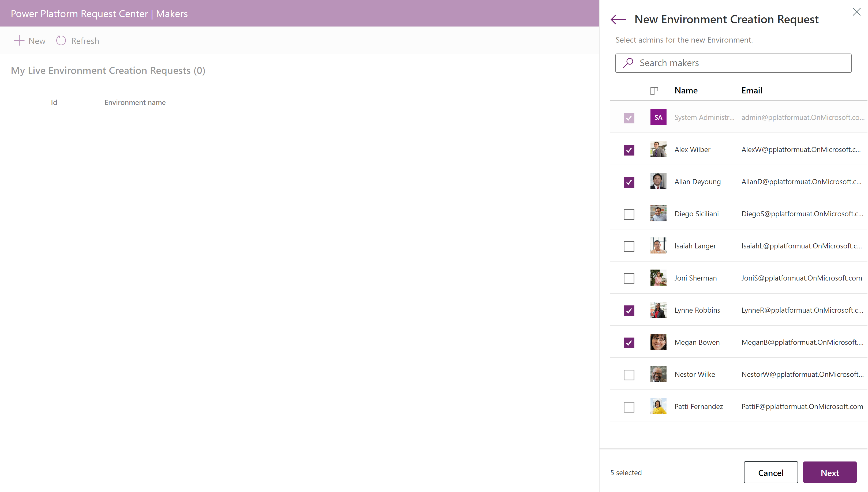Click Megan Bowen profile photo thumbnail
This screenshot has height=492, width=868.
coord(658,342)
